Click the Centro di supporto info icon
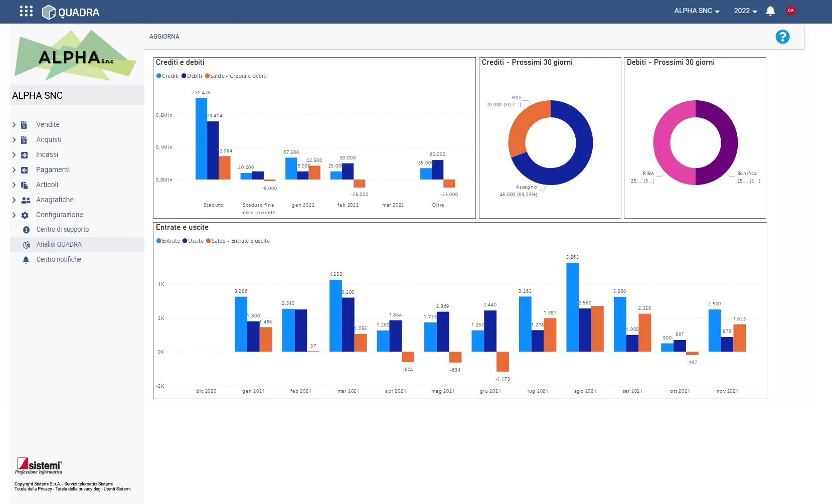 [x=26, y=230]
